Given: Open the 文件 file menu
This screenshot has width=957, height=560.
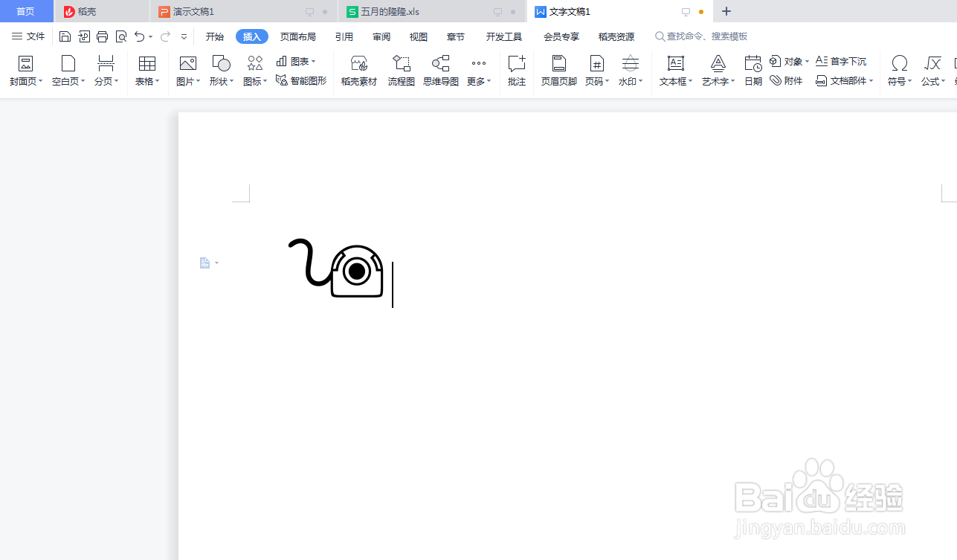Looking at the screenshot, I should [28, 36].
